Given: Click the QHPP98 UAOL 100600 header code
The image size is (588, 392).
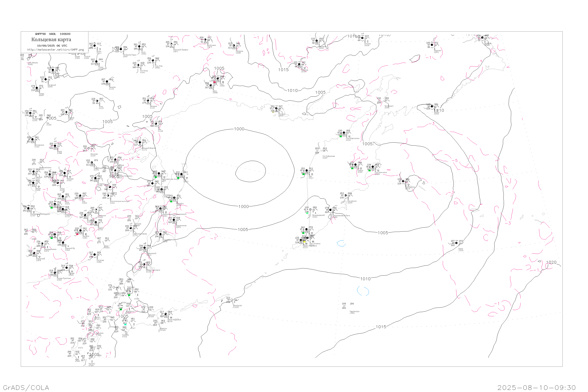Looking at the screenshot, I should pos(53,34).
